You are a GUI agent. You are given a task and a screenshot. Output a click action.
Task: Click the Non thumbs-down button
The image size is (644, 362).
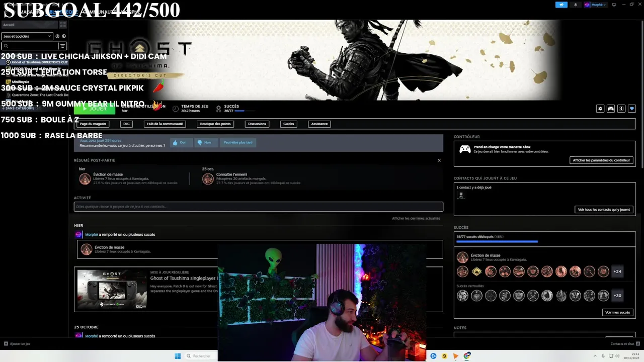click(206, 142)
